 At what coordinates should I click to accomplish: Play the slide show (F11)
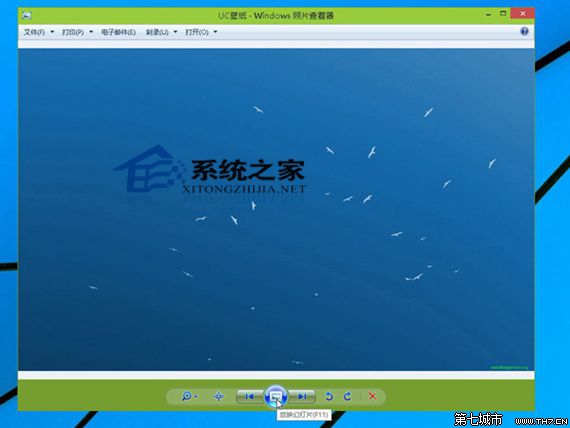pos(276,396)
